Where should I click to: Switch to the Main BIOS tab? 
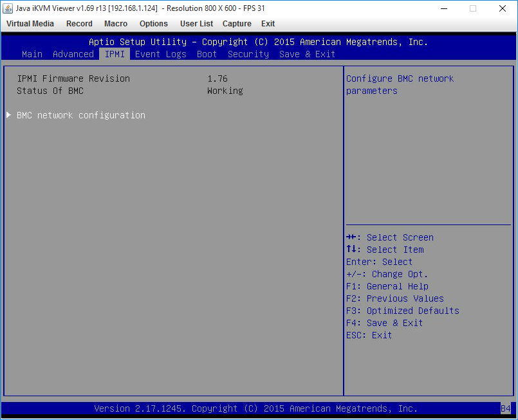click(x=32, y=54)
